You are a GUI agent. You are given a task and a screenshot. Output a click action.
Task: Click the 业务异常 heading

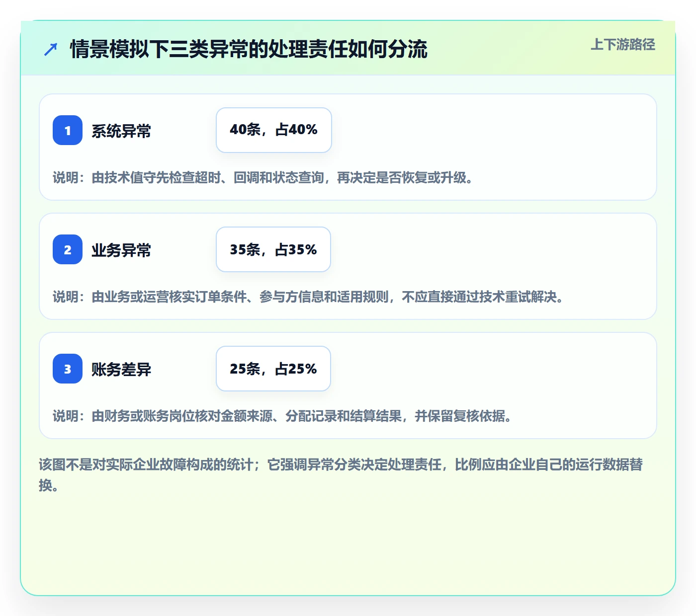click(x=121, y=250)
